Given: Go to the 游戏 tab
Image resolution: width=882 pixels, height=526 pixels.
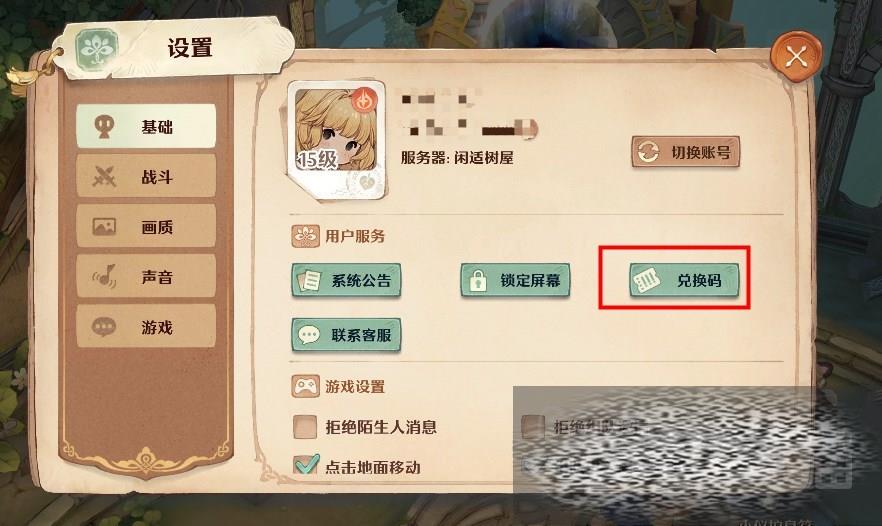Looking at the screenshot, I should tap(146, 326).
